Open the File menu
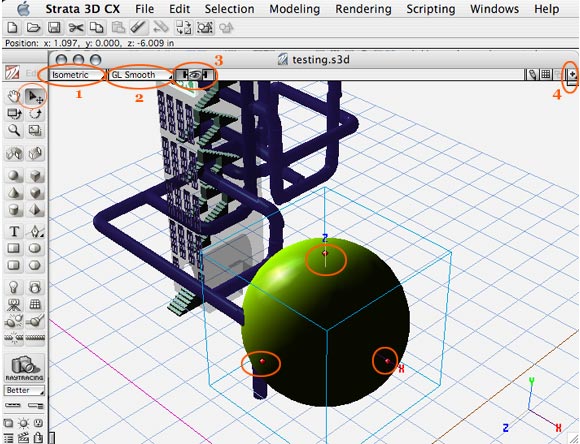580x444 pixels. coord(144,9)
